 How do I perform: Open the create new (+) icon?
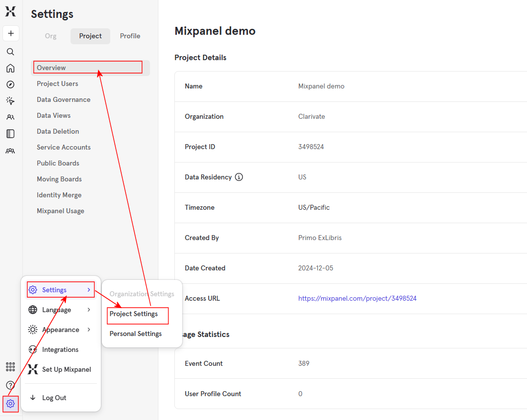[x=10, y=33]
